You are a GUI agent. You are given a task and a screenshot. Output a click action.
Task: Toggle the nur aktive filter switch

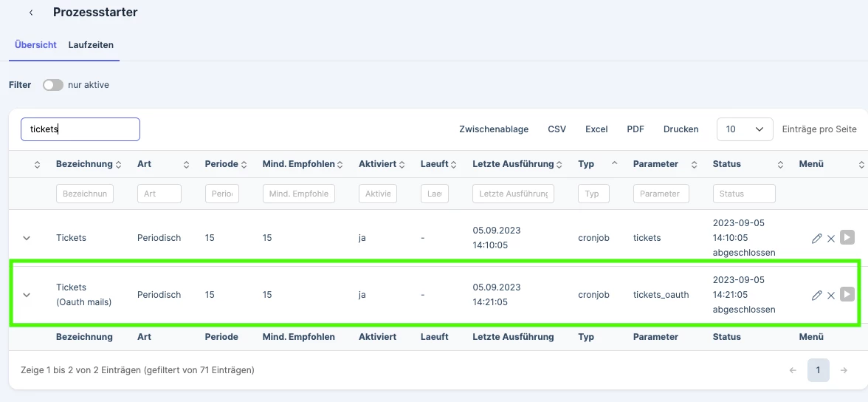click(x=53, y=85)
